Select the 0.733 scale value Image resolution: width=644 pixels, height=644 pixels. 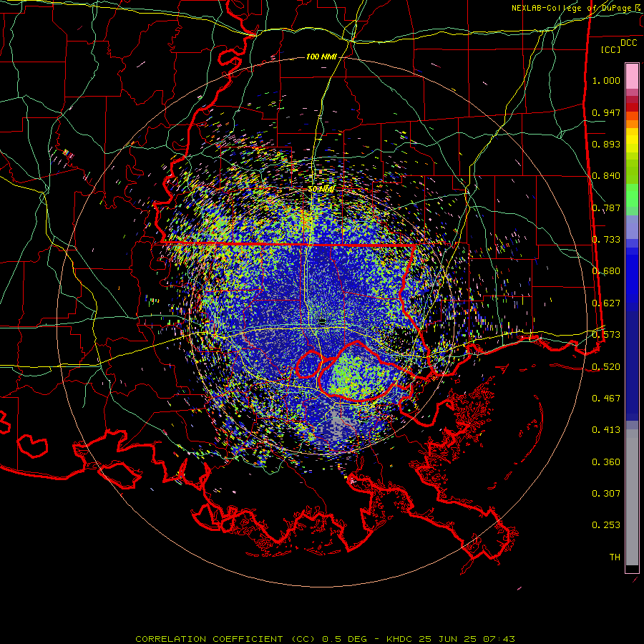coord(606,240)
